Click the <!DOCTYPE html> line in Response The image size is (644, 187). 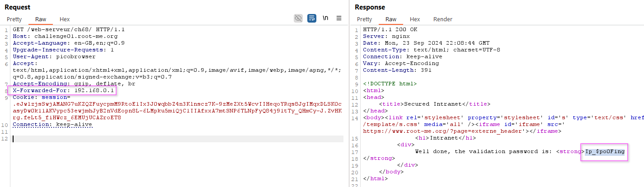(x=390, y=84)
